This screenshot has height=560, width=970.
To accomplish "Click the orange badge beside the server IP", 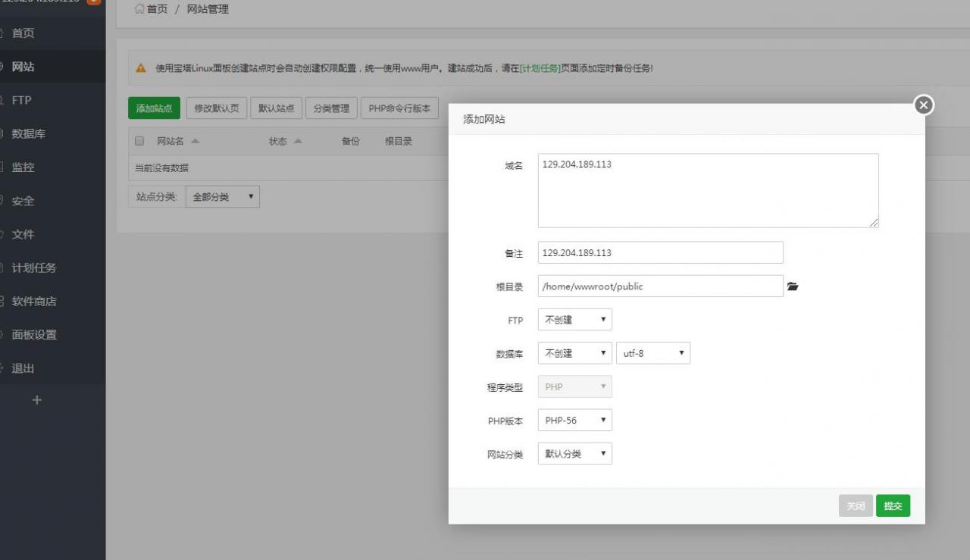I will pos(94,2).
